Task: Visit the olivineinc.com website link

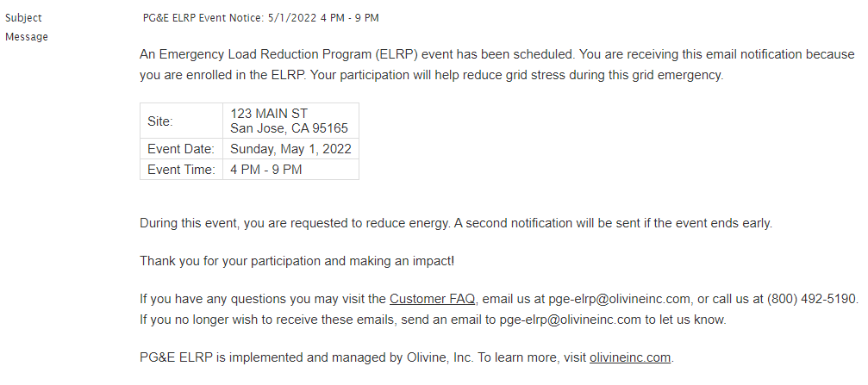Action: (x=630, y=357)
